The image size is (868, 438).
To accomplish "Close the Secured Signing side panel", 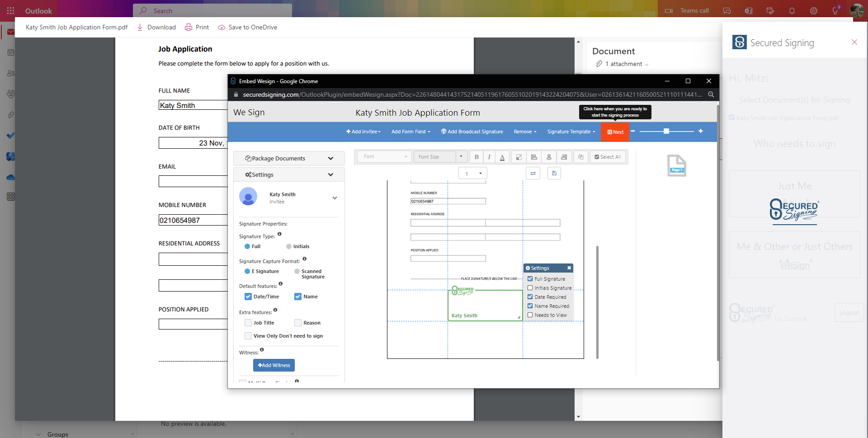I will tap(854, 42).
